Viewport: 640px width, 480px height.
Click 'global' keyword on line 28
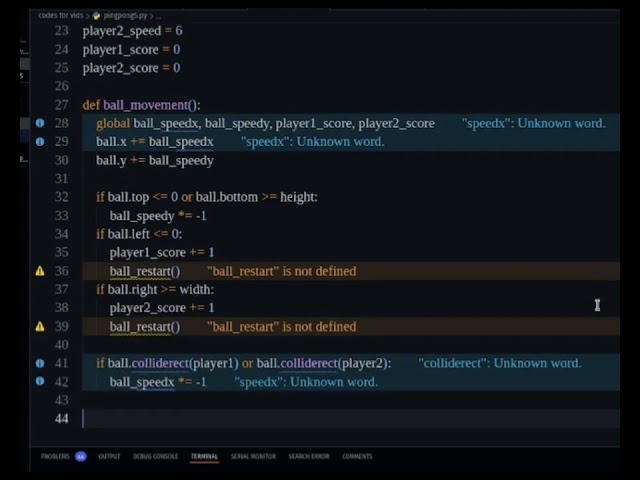point(113,123)
